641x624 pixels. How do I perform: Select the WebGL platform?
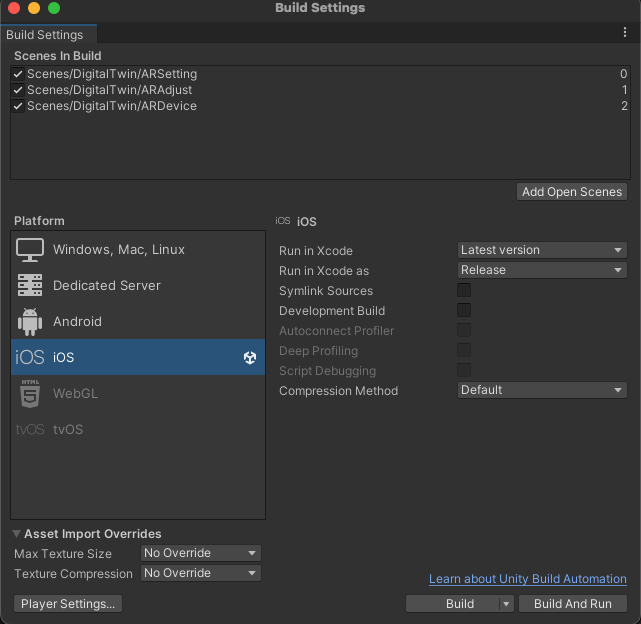pos(138,393)
